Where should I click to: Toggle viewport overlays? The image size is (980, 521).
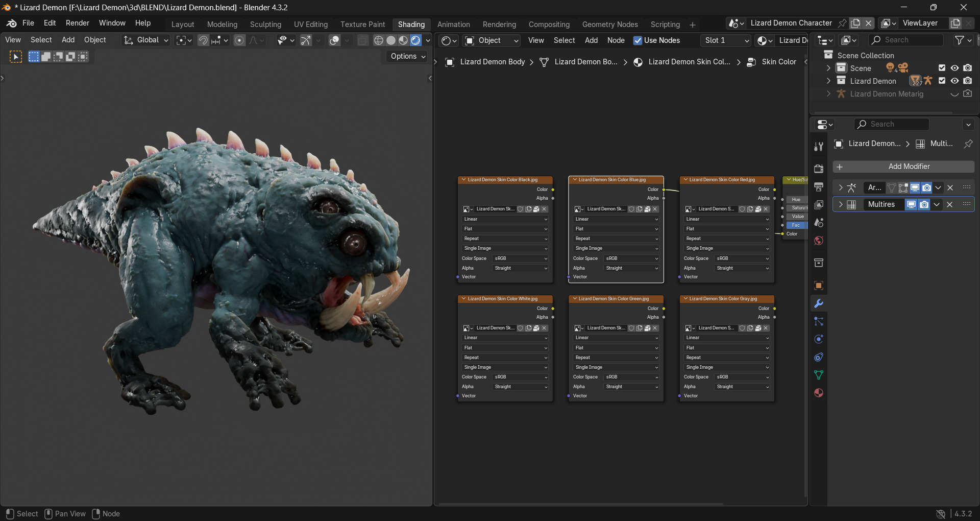(x=334, y=40)
